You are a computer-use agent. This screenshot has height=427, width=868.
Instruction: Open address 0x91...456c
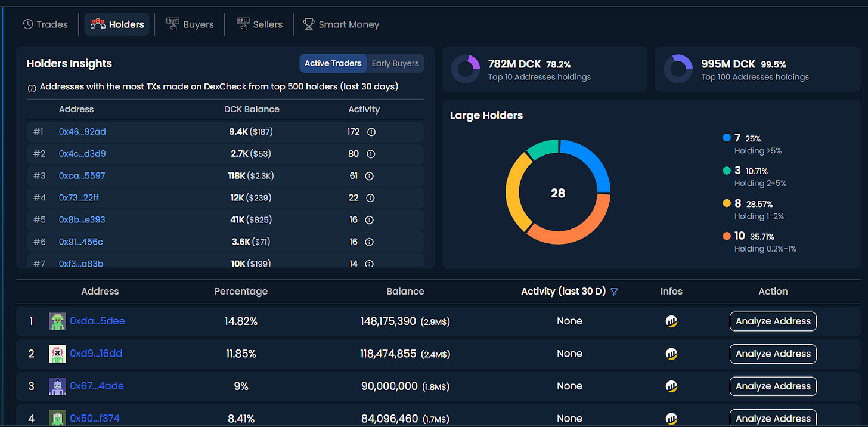pos(80,242)
